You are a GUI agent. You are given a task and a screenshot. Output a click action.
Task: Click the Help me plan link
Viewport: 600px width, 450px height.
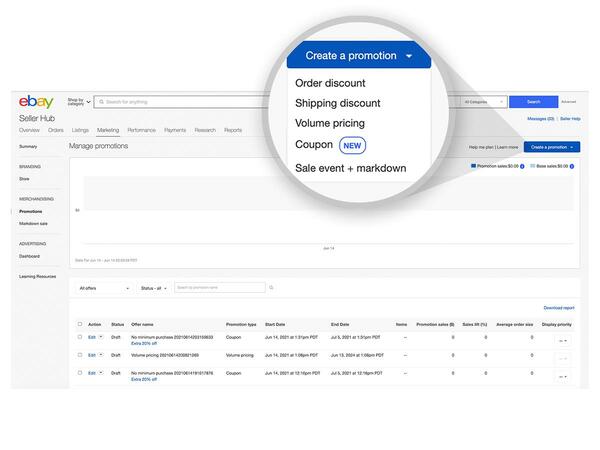pyautogui.click(x=481, y=147)
